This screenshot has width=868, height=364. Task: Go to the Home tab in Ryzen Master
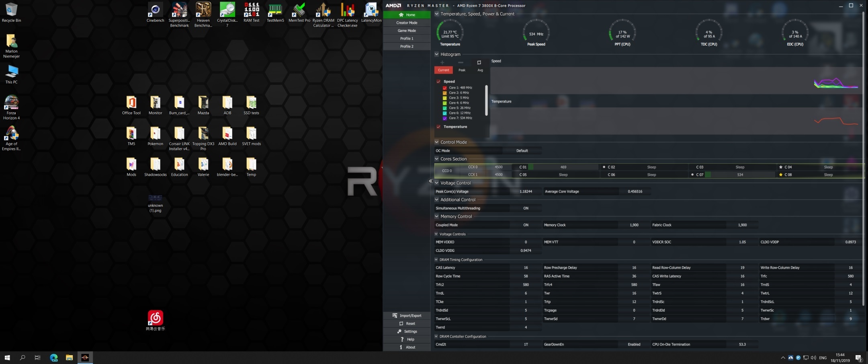point(407,15)
